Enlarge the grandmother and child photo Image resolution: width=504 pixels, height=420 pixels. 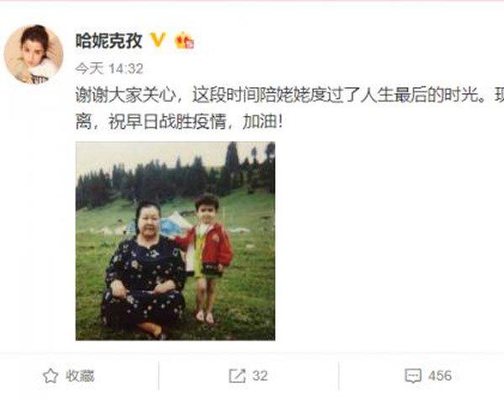pyautogui.click(x=176, y=241)
